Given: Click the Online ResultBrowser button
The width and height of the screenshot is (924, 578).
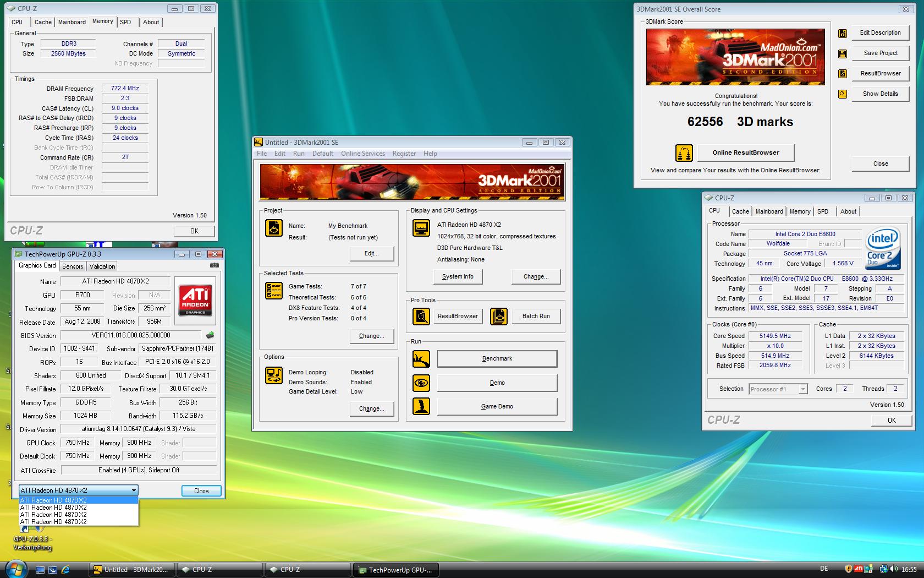Looking at the screenshot, I should pos(746,152).
